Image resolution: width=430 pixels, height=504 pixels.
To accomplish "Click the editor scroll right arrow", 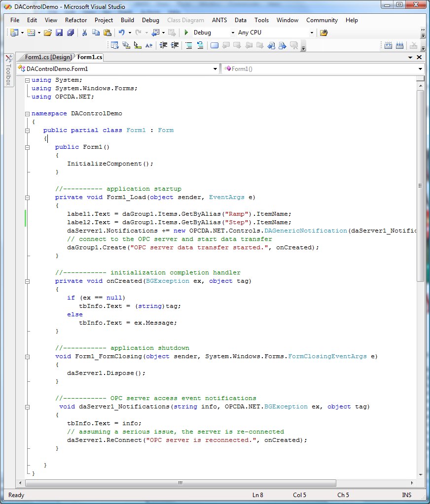I will coord(412,483).
